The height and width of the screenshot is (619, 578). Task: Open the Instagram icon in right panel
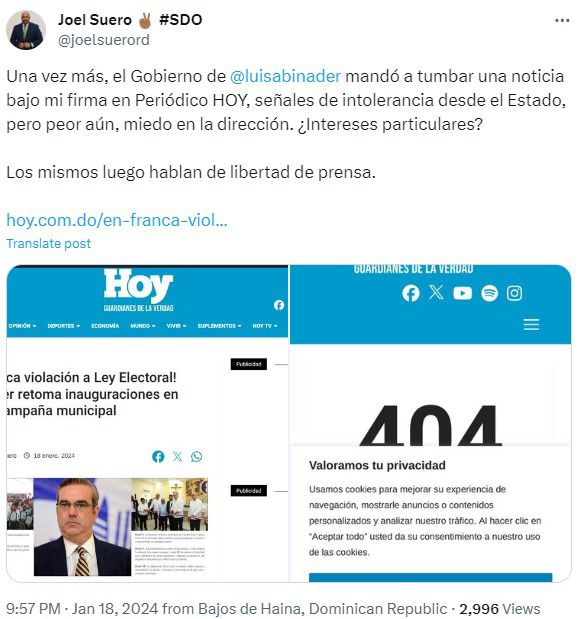click(x=514, y=293)
